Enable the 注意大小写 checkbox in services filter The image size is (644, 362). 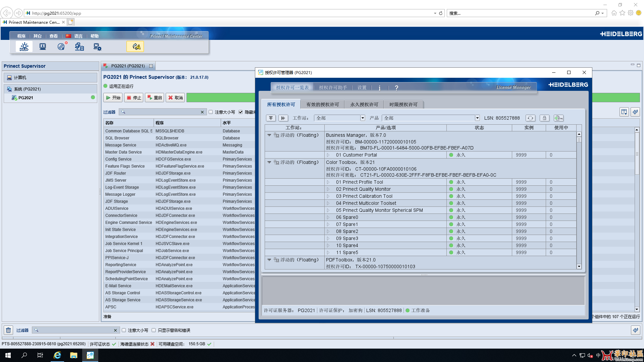pyautogui.click(x=211, y=112)
